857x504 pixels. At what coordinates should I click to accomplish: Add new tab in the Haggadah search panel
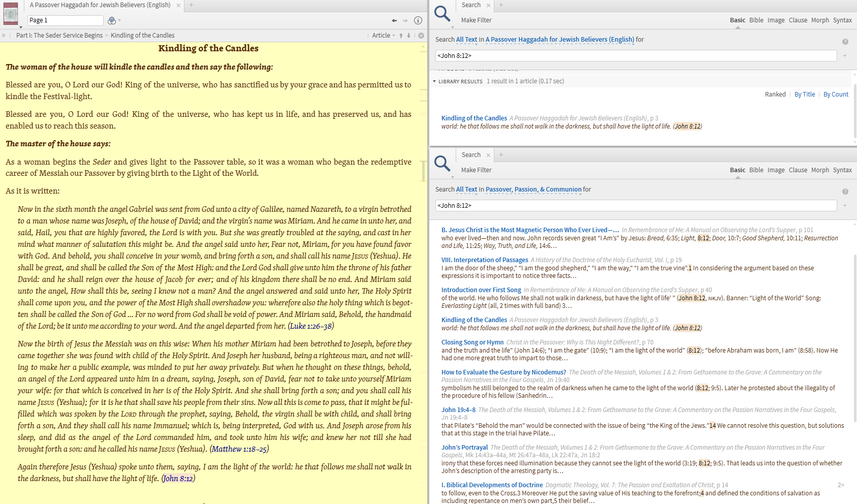(501, 5)
